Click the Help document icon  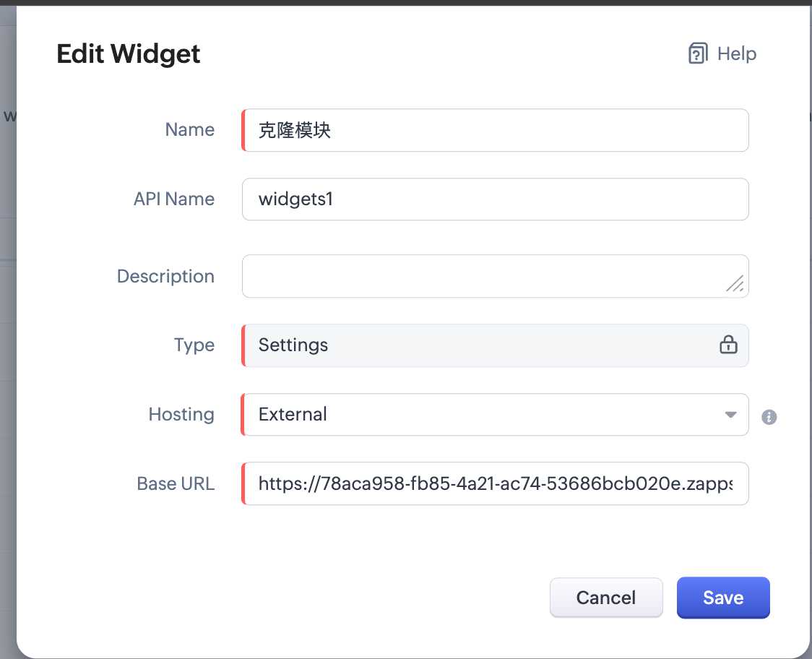pos(698,54)
